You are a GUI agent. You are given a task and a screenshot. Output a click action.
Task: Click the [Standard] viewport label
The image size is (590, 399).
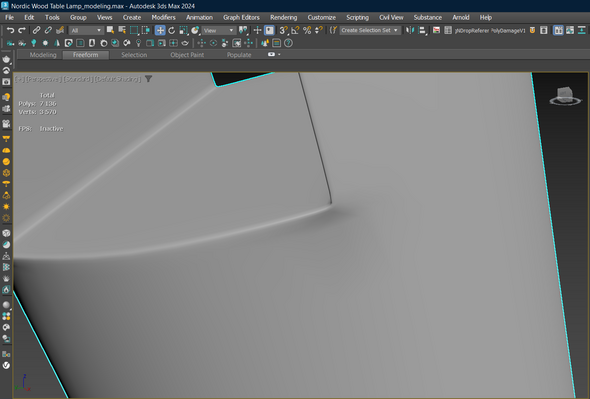pyautogui.click(x=78, y=79)
